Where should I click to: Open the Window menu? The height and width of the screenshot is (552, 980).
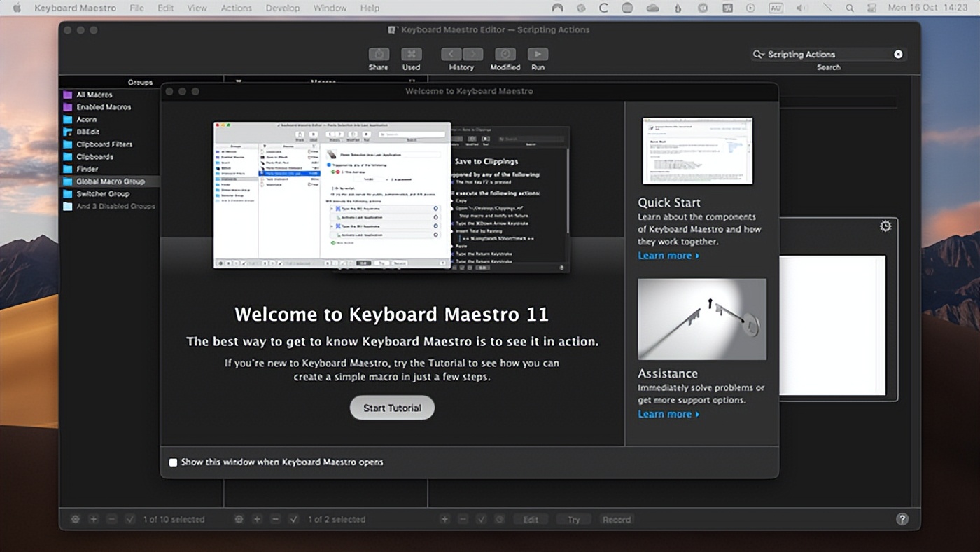pos(330,8)
